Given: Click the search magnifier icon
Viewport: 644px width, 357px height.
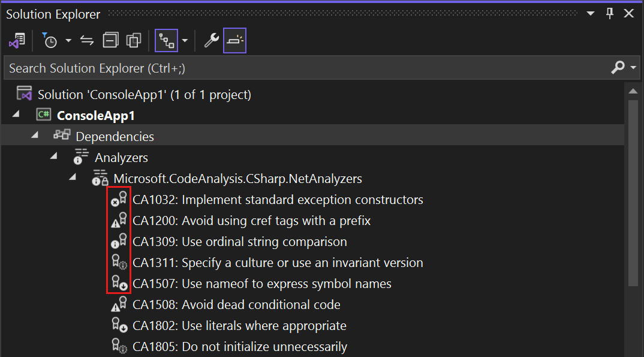Looking at the screenshot, I should pos(617,68).
